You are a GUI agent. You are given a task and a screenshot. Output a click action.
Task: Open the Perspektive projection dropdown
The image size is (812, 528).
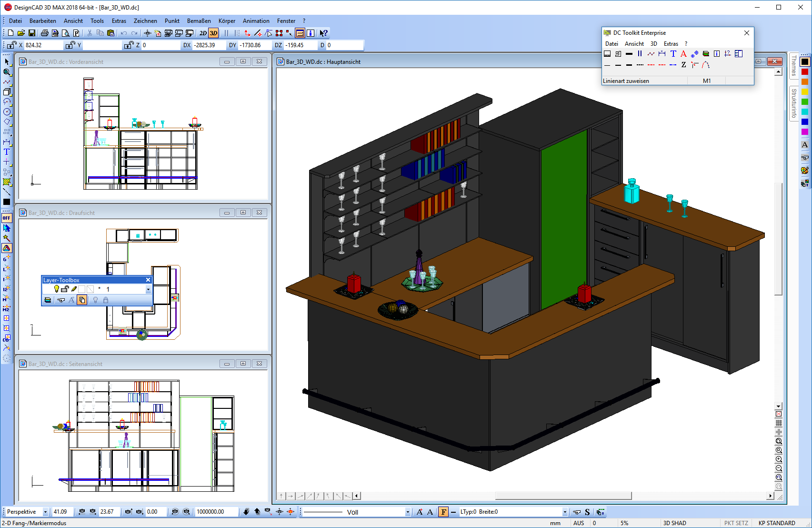tap(46, 512)
